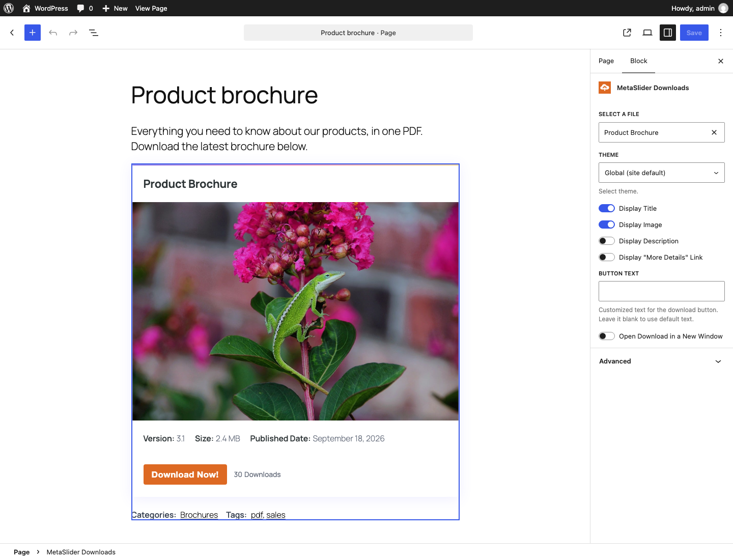Click the Select a File field
The image size is (733, 560).
click(662, 132)
